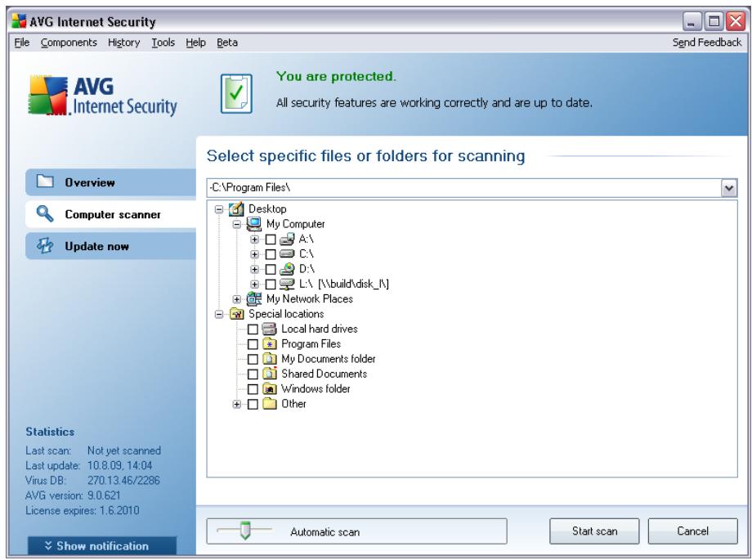Image resolution: width=752 pixels, height=560 pixels.
Task: Click the Windows folder icon
Action: tap(270, 388)
